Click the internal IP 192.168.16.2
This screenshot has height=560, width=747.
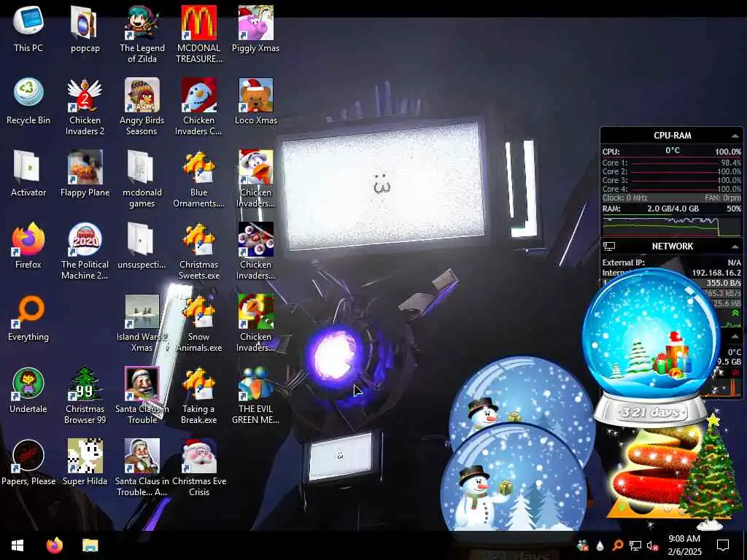716,273
